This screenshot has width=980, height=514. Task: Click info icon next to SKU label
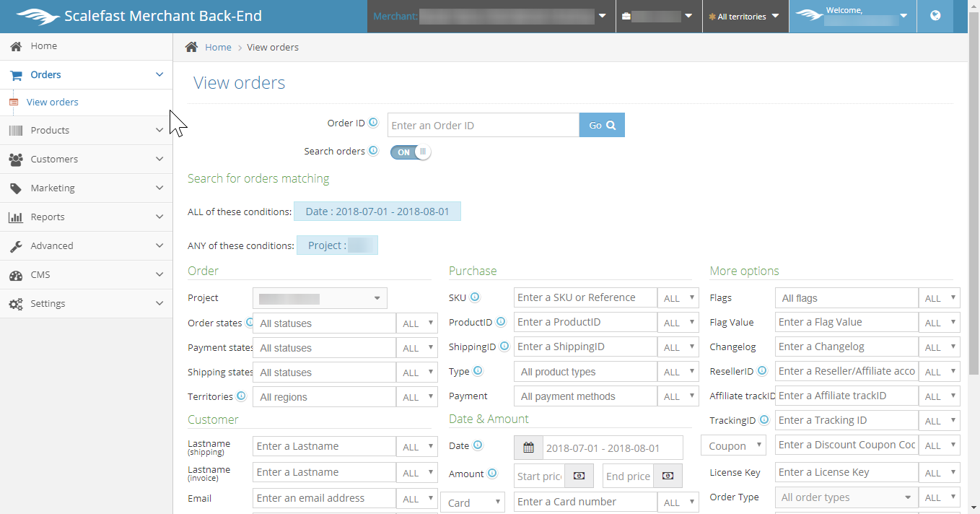click(475, 297)
